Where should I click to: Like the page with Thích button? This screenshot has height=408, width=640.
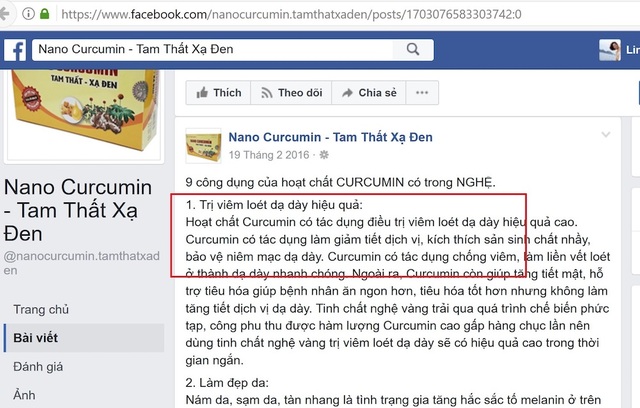click(218, 93)
